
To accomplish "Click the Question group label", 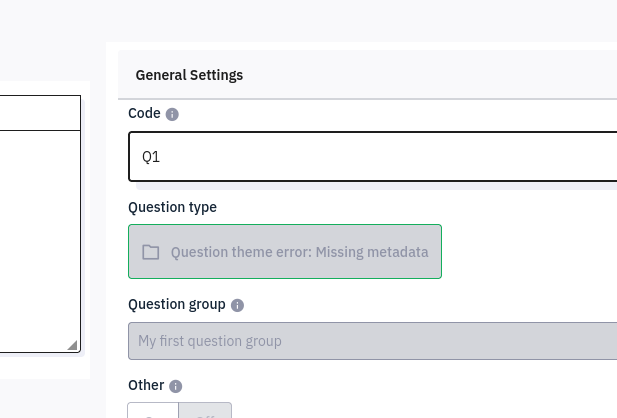I will tap(176, 304).
